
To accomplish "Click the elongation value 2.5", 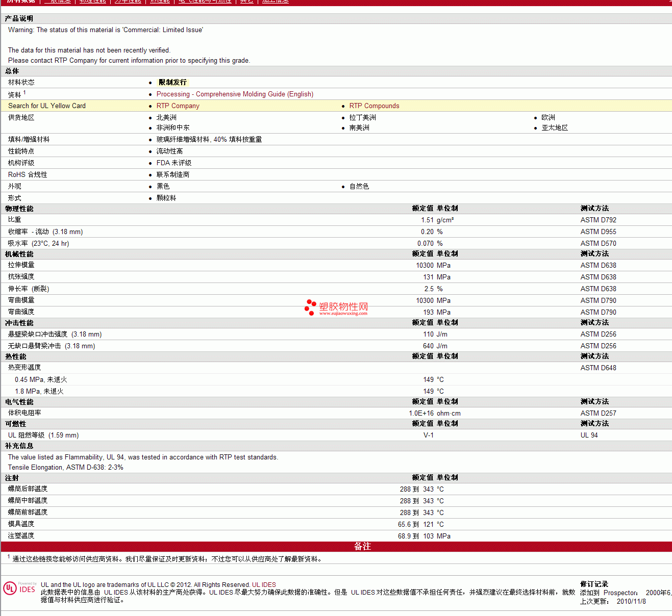I will click(429, 289).
